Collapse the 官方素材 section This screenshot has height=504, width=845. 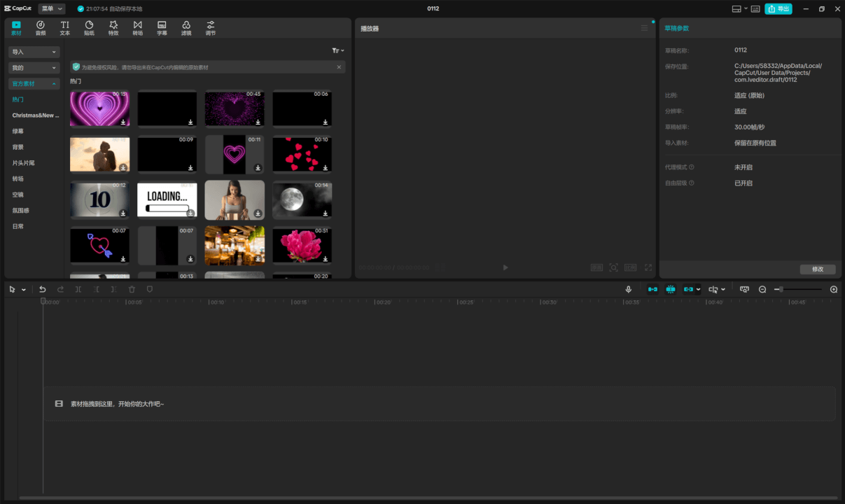coord(34,83)
